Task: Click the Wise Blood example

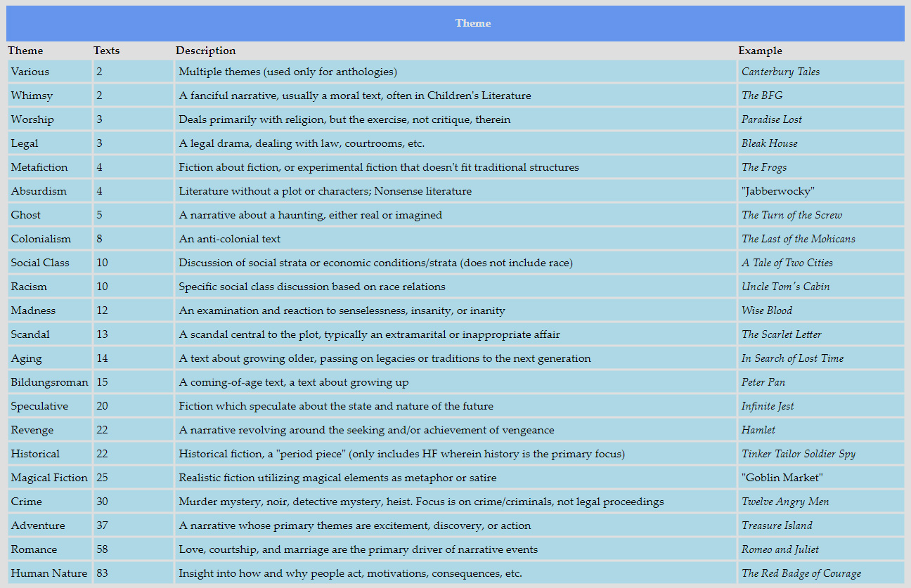Action: [x=767, y=311]
